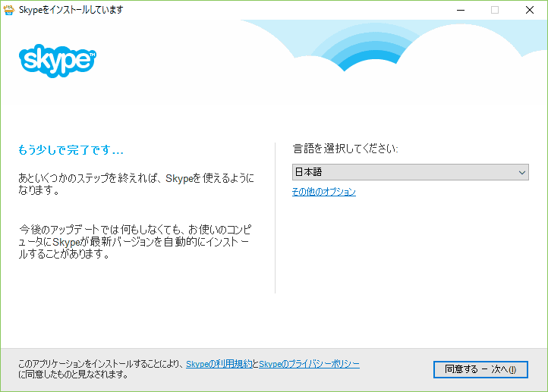Click the 言語を選択してください label

click(x=345, y=149)
